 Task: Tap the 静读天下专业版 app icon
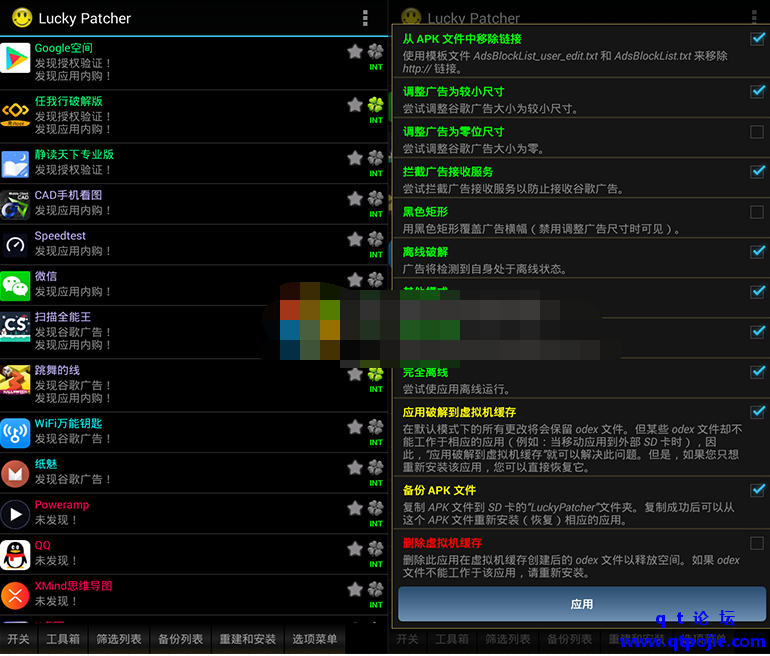pyautogui.click(x=15, y=164)
